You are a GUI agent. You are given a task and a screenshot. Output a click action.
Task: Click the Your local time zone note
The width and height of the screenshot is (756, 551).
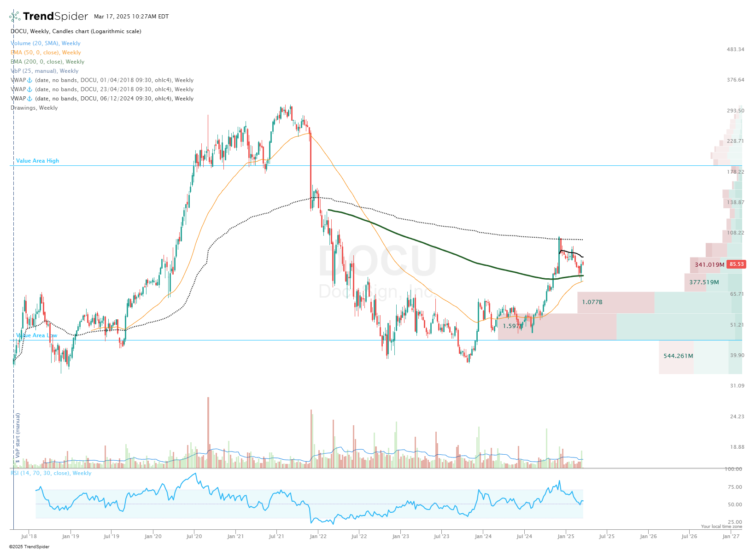click(x=721, y=527)
